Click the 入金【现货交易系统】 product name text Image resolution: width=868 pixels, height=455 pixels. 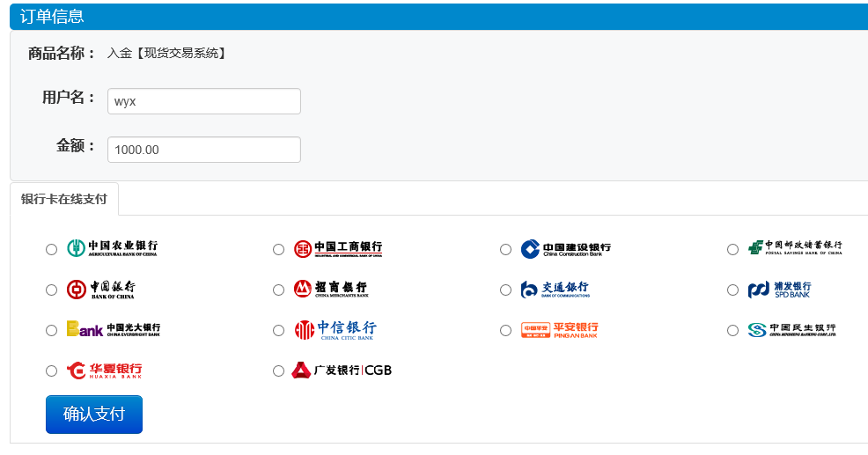pyautogui.click(x=166, y=53)
